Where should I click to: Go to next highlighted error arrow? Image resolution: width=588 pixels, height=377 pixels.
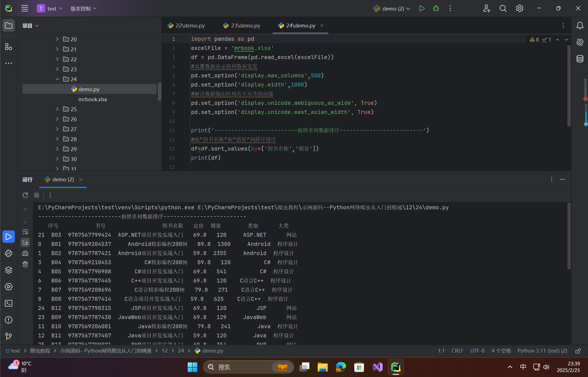click(566, 40)
